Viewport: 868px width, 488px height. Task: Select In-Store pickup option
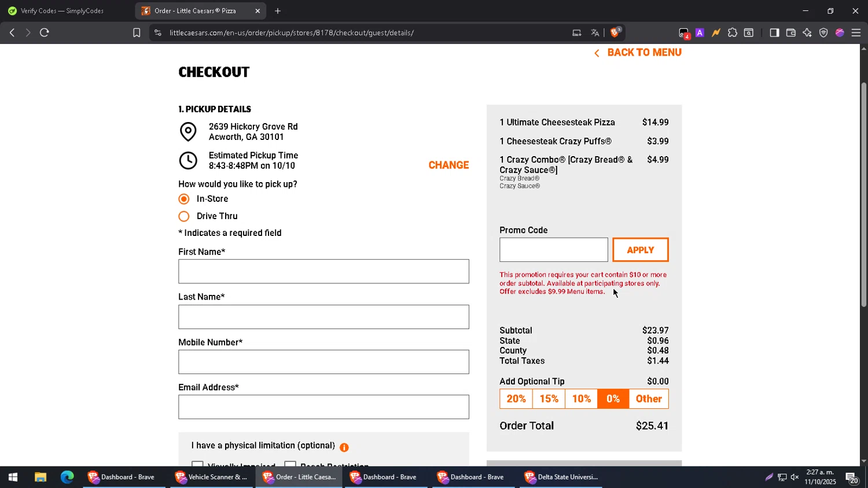[184, 199]
